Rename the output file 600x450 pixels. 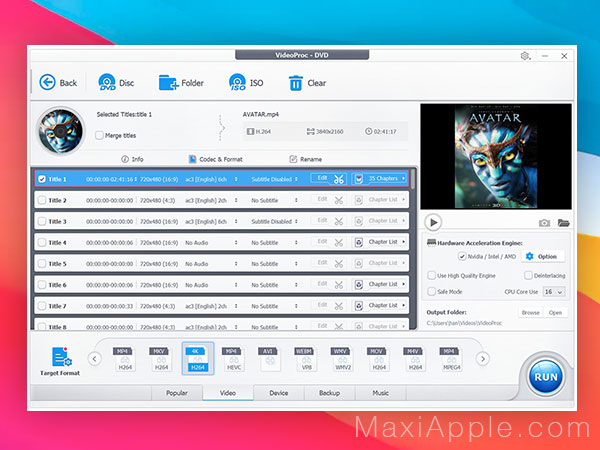[x=305, y=159]
